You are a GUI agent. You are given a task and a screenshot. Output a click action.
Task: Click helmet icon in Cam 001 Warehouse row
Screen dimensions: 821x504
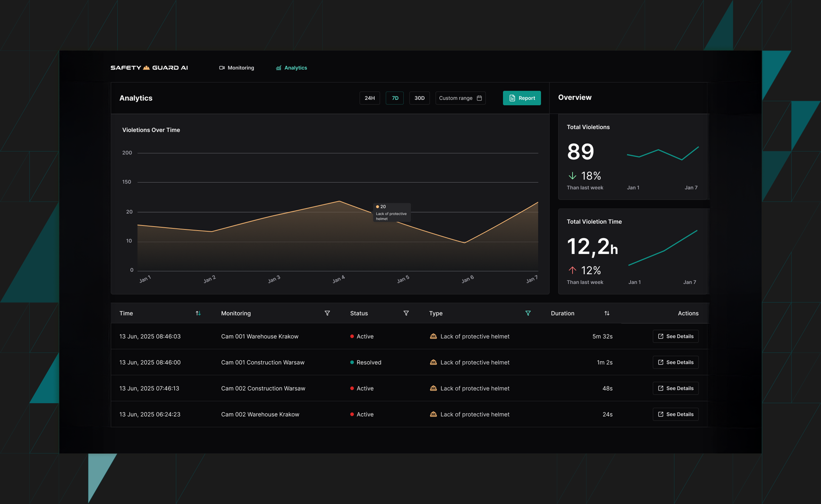[433, 336]
